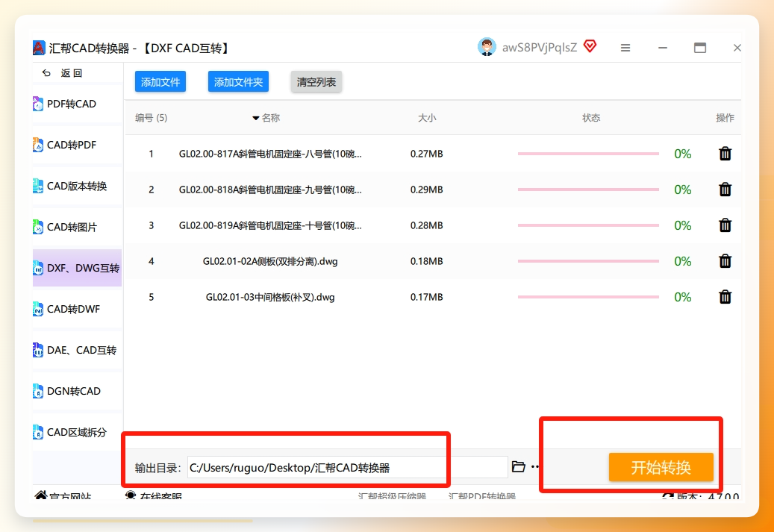Click the three-dots icon next to the folder icon
Viewport: 774px width, 532px height.
pos(535,467)
